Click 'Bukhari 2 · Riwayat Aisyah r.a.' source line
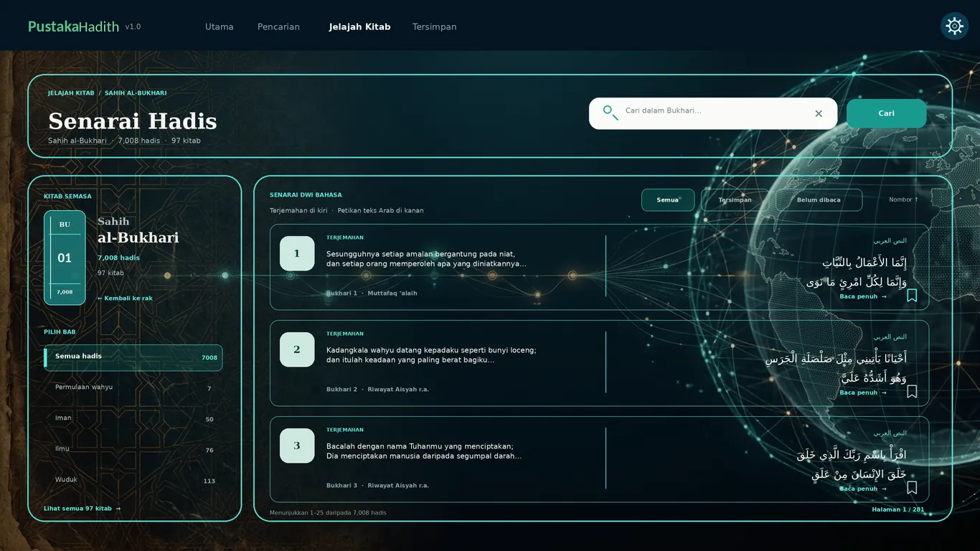The height and width of the screenshot is (551, 980). pyautogui.click(x=377, y=390)
